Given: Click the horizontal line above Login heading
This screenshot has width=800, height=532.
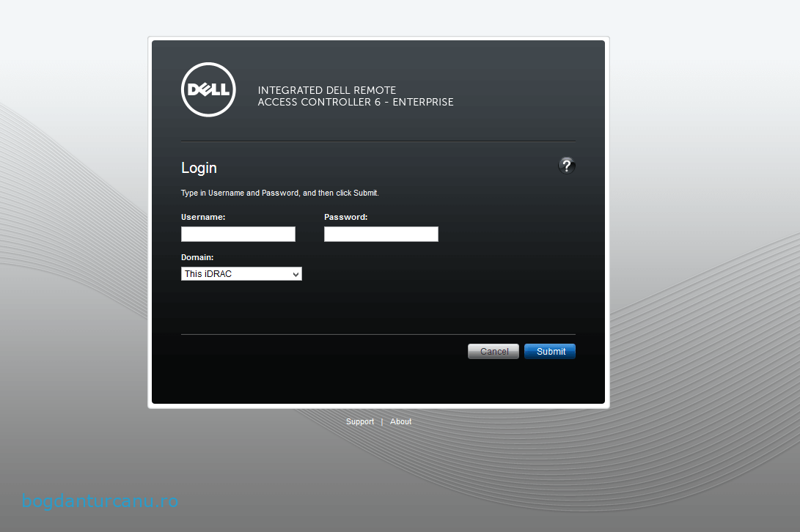Looking at the screenshot, I should click(x=378, y=141).
